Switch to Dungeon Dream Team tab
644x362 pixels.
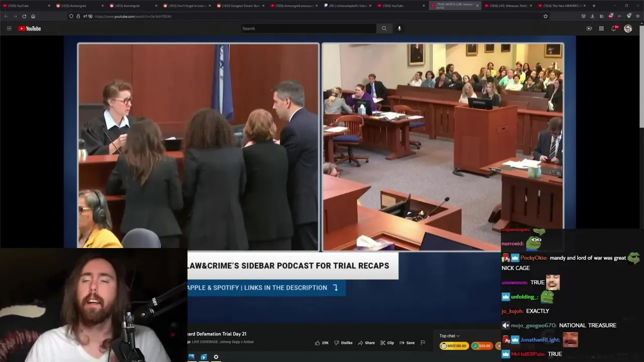[x=240, y=6]
